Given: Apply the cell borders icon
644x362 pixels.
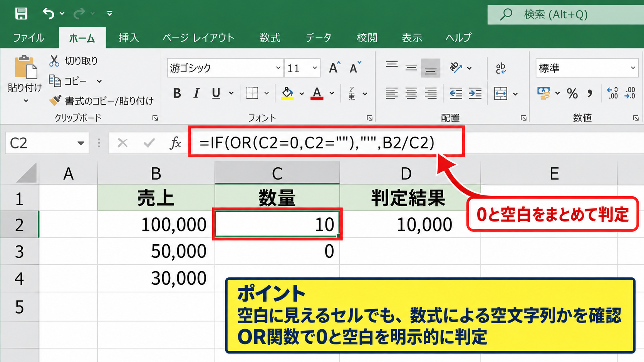Looking at the screenshot, I should [x=252, y=93].
